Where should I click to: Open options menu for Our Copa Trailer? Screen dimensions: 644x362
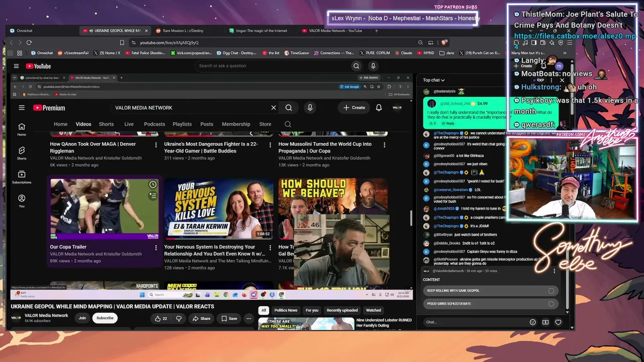tap(156, 247)
